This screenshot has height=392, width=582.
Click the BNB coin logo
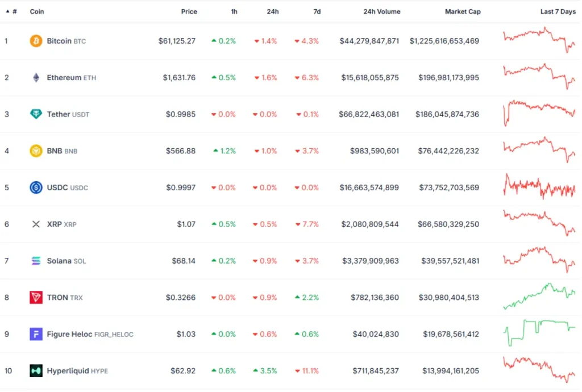(x=36, y=151)
